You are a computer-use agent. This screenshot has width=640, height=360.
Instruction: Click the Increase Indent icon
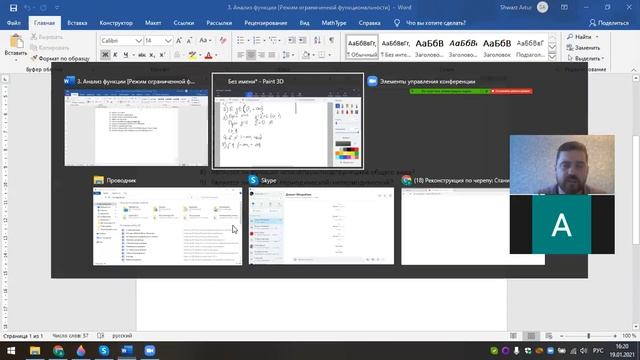point(302,40)
